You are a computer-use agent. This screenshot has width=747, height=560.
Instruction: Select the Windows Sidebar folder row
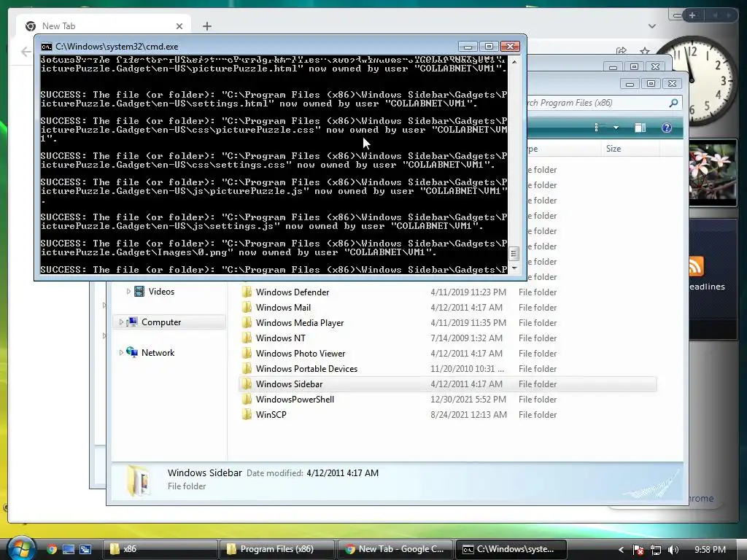pyautogui.click(x=447, y=384)
